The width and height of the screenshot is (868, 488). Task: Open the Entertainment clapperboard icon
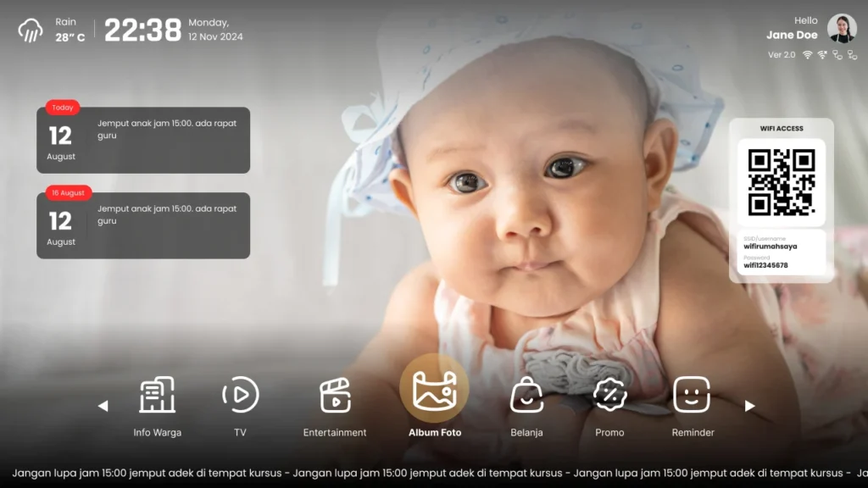coord(335,395)
